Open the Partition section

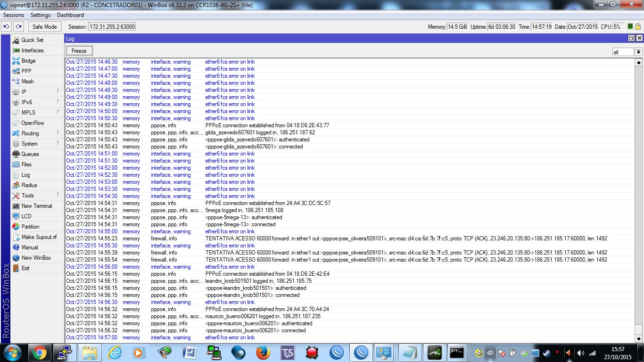point(31,227)
